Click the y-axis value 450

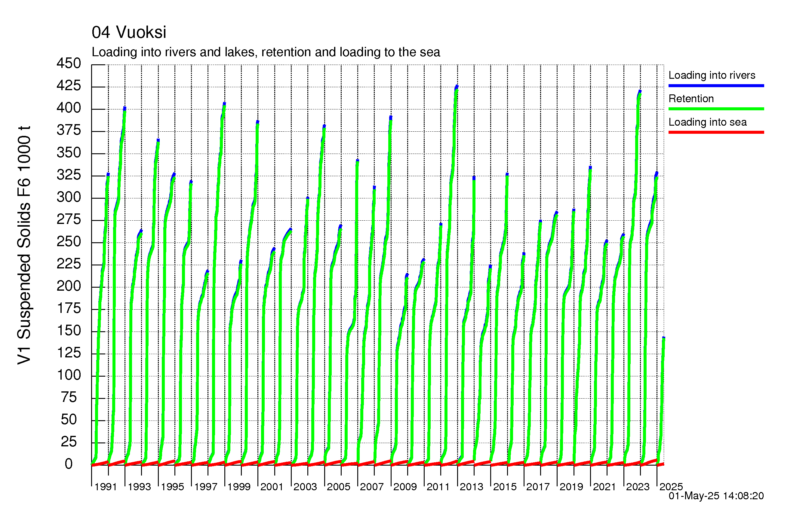click(x=69, y=63)
